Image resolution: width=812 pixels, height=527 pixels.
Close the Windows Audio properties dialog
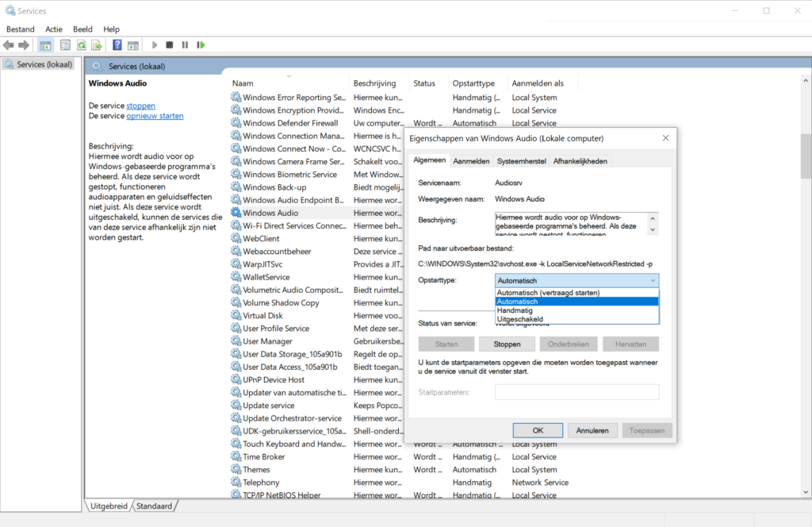tap(665, 138)
